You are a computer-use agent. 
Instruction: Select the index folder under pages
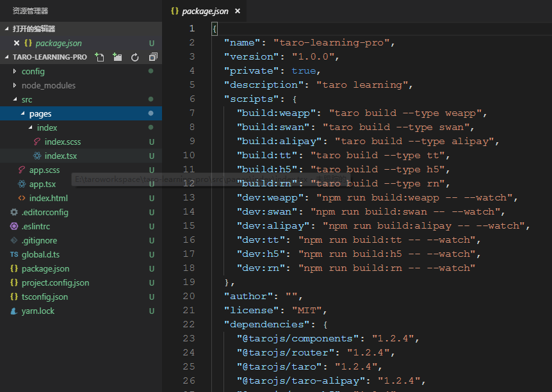tap(81, 127)
